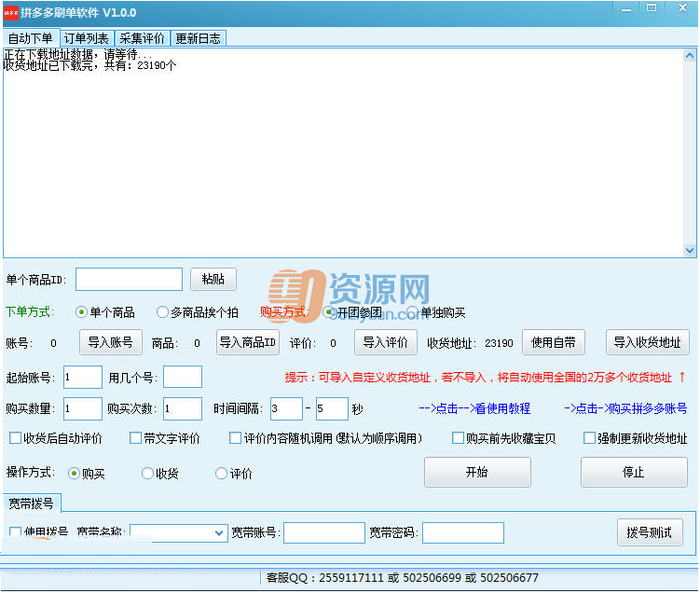Click the 粘贴 button

point(213,280)
